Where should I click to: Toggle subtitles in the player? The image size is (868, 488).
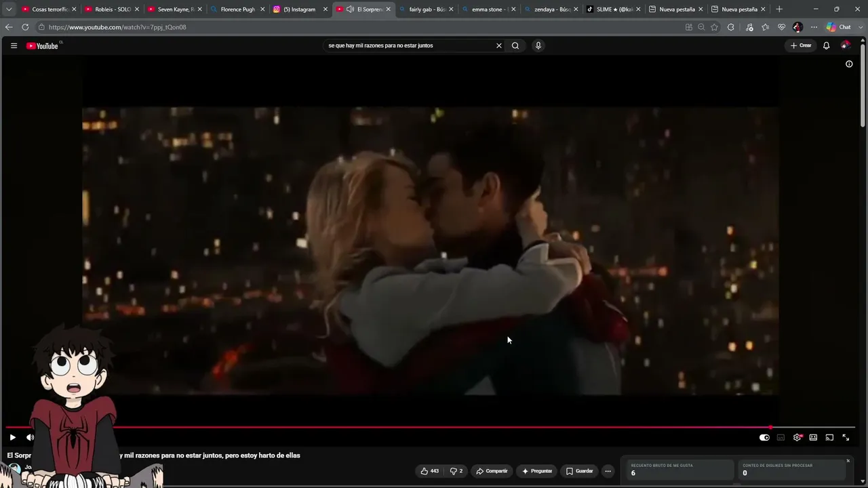click(x=781, y=437)
